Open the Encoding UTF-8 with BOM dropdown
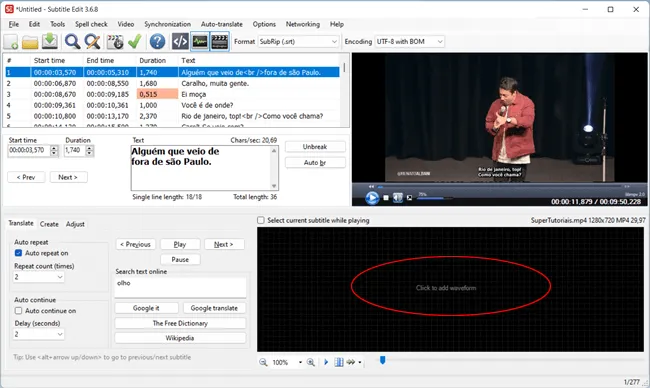 point(410,41)
